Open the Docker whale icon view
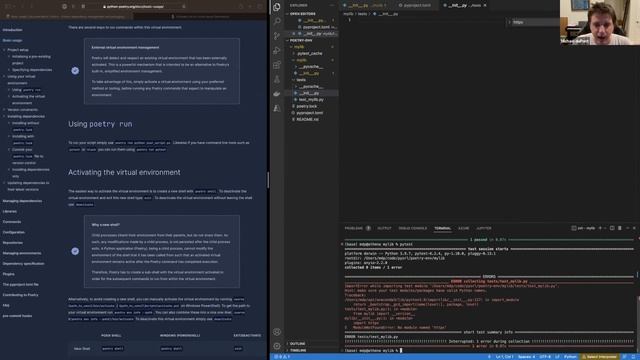 coord(277,94)
